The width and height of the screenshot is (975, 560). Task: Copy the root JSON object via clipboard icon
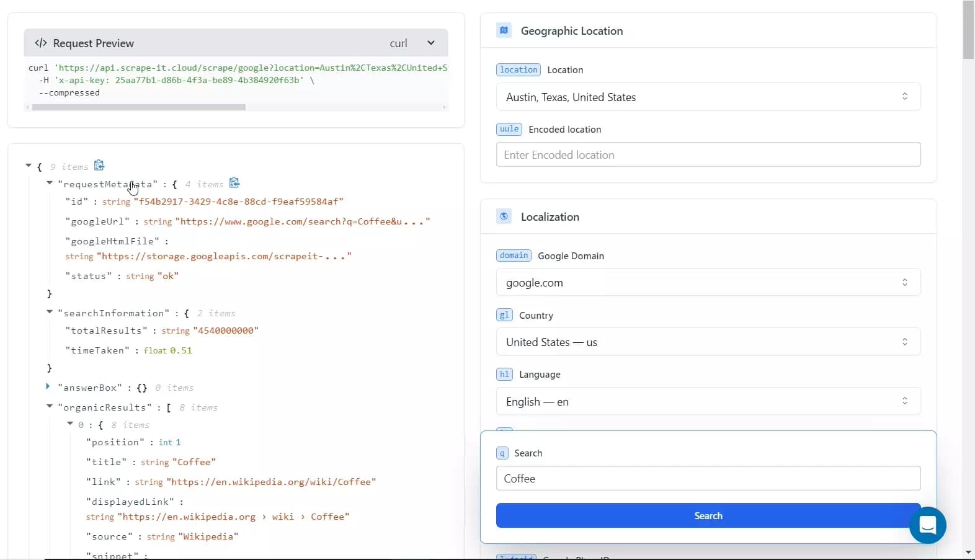click(99, 165)
